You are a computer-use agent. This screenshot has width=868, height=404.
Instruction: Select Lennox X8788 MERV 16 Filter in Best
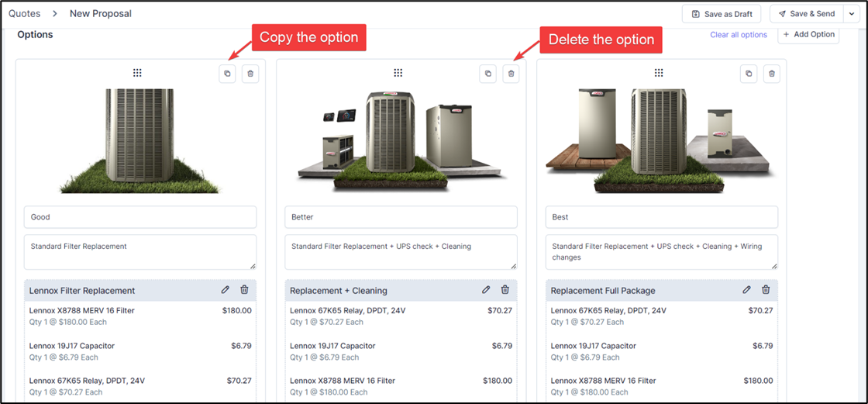click(662, 386)
